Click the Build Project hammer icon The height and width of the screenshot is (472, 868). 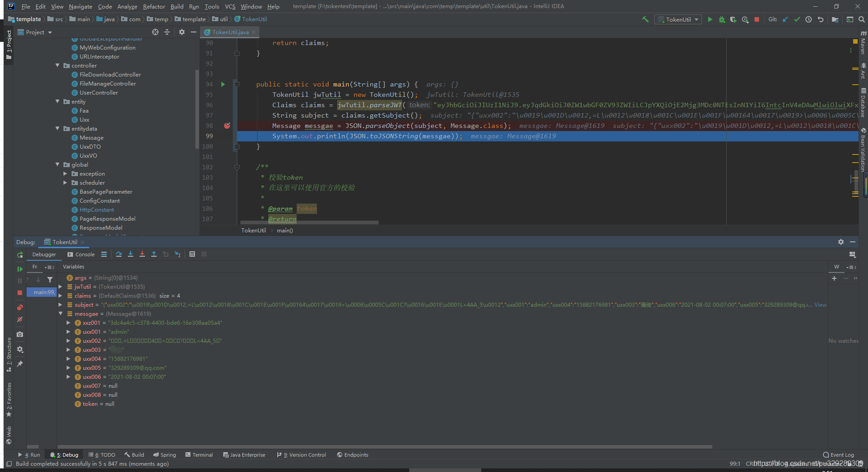click(645, 19)
